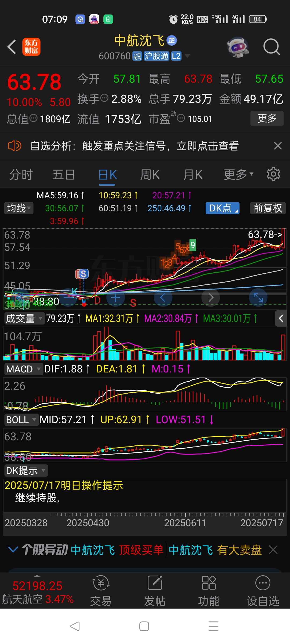The width and height of the screenshot is (290, 644).
Task: Move chart right with arrow button
Action: point(211,297)
